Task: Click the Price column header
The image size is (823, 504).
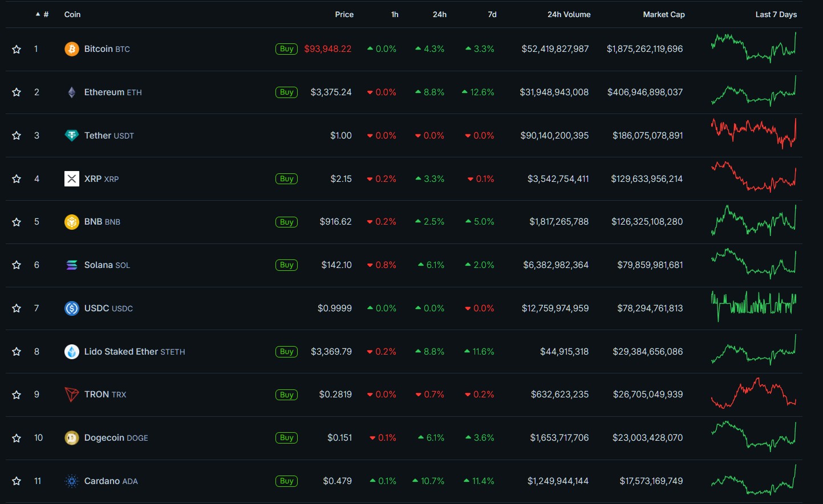Action: (x=344, y=14)
